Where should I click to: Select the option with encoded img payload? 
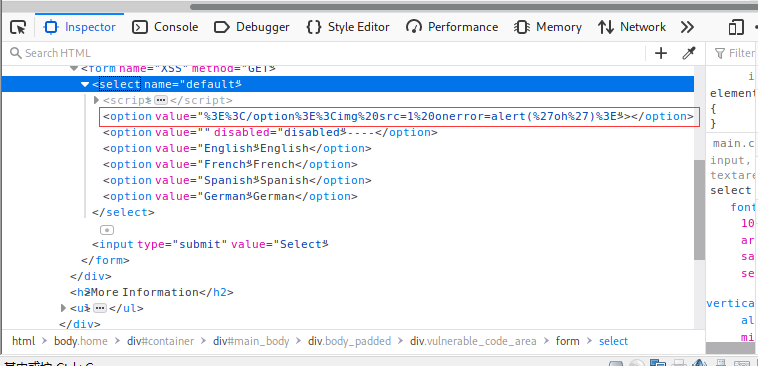pyautogui.click(x=399, y=117)
